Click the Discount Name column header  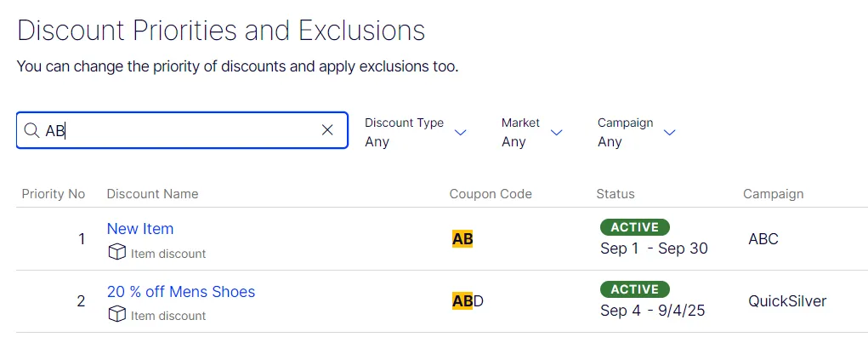[152, 194]
